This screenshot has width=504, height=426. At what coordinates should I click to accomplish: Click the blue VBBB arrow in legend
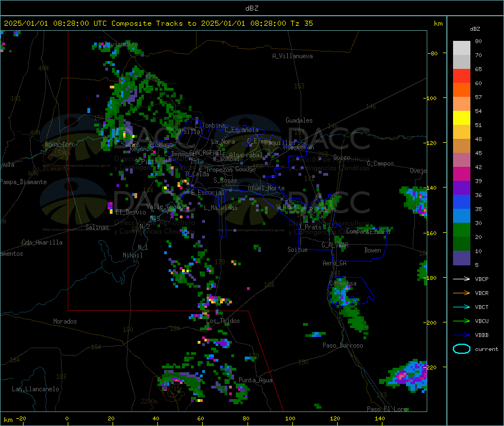461,335
